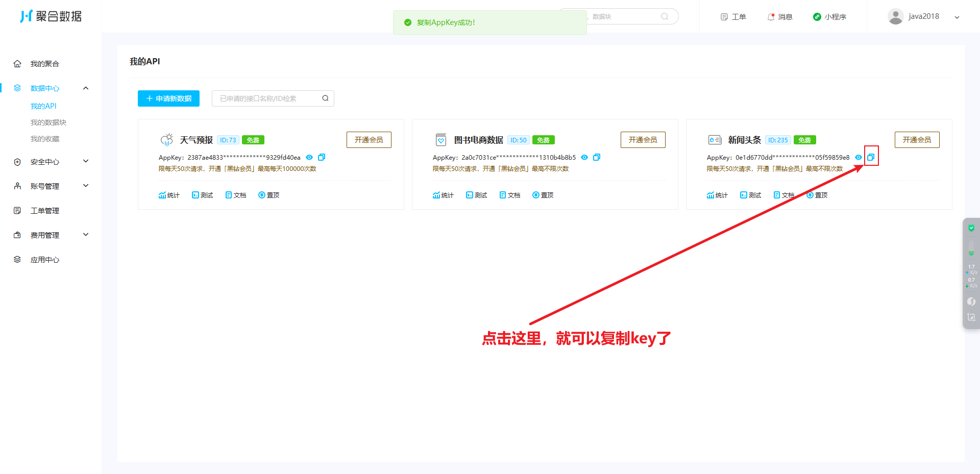980x474 pixels.
Task: Pin 新闻头条 with 置顶
Action: 817,195
